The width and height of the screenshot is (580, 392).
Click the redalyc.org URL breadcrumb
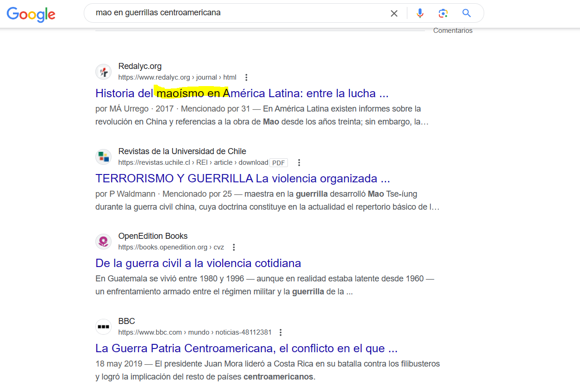pyautogui.click(x=177, y=77)
